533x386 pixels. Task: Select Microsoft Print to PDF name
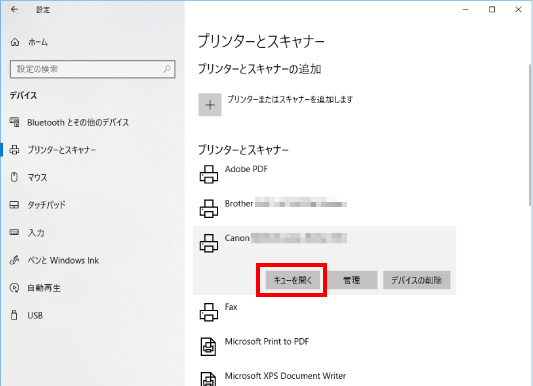tap(267, 341)
